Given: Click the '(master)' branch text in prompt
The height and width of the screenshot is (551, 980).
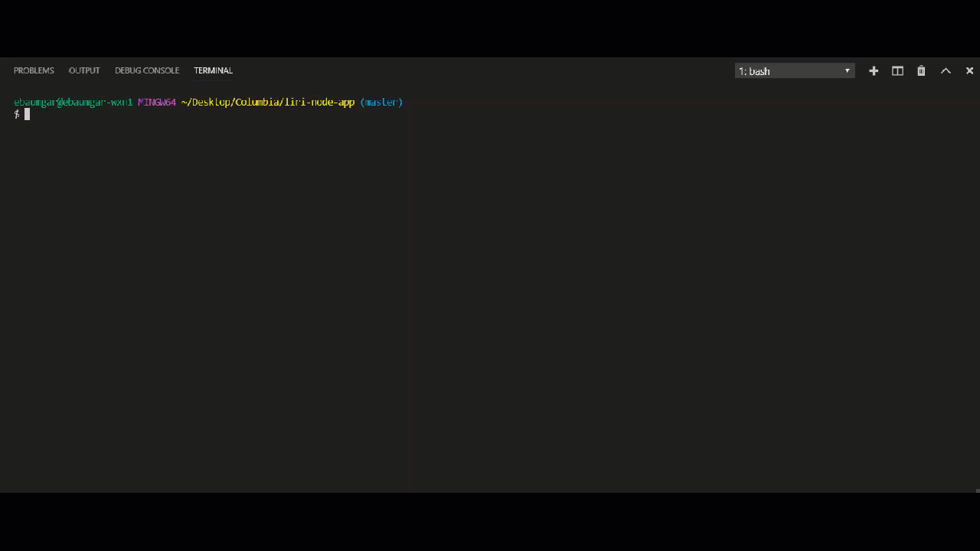Looking at the screenshot, I should (381, 102).
